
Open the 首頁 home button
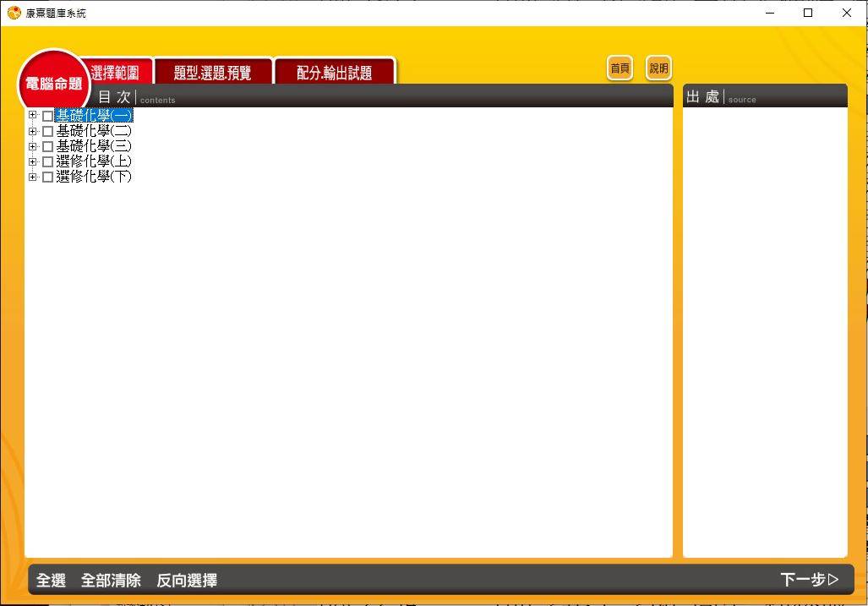[620, 68]
